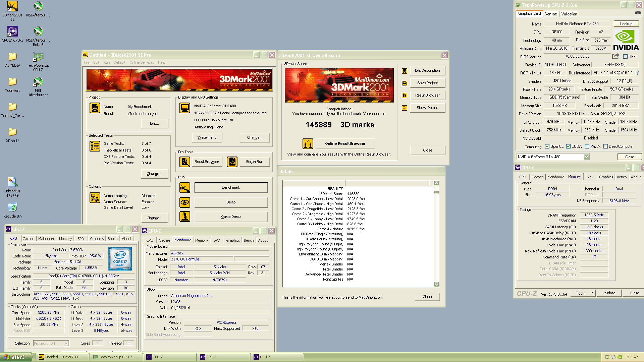
Task: Click the Demo eye icon
Action: click(185, 202)
